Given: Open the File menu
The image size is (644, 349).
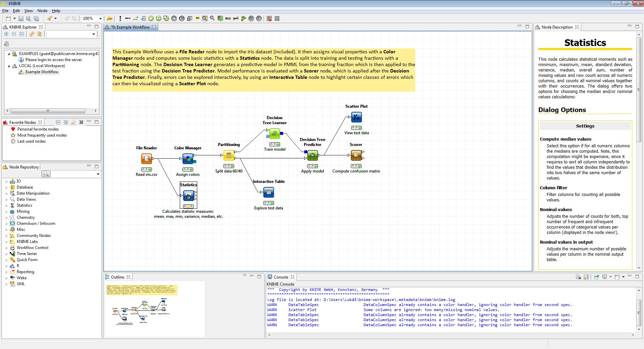Looking at the screenshot, I should tap(5, 11).
